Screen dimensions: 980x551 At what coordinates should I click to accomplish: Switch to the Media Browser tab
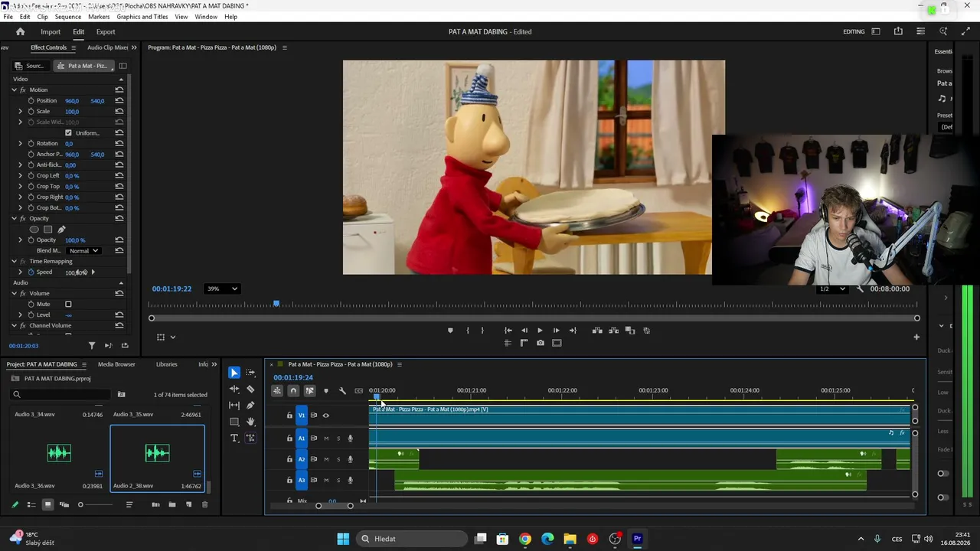click(116, 364)
